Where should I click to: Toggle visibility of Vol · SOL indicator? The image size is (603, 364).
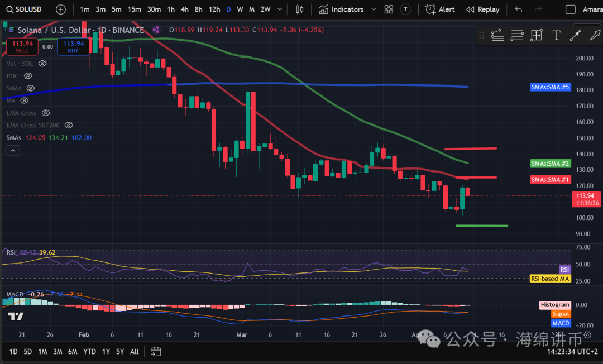42,64
